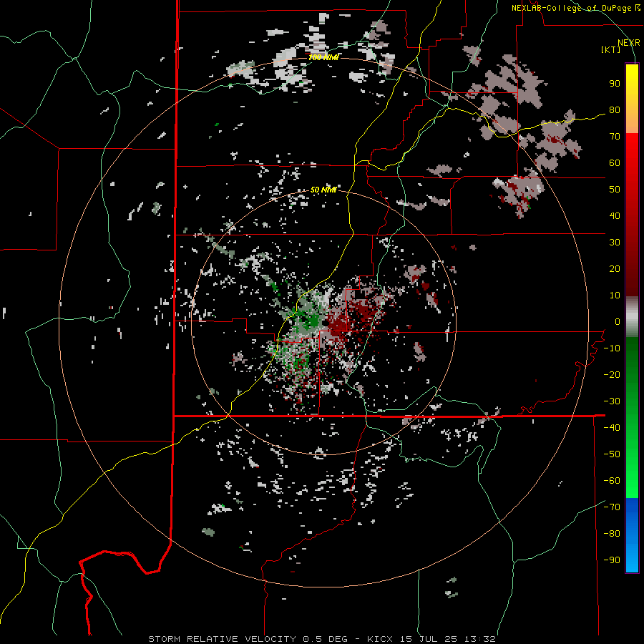
Task: Select the 40 value on velocity scale
Action: click(x=615, y=216)
